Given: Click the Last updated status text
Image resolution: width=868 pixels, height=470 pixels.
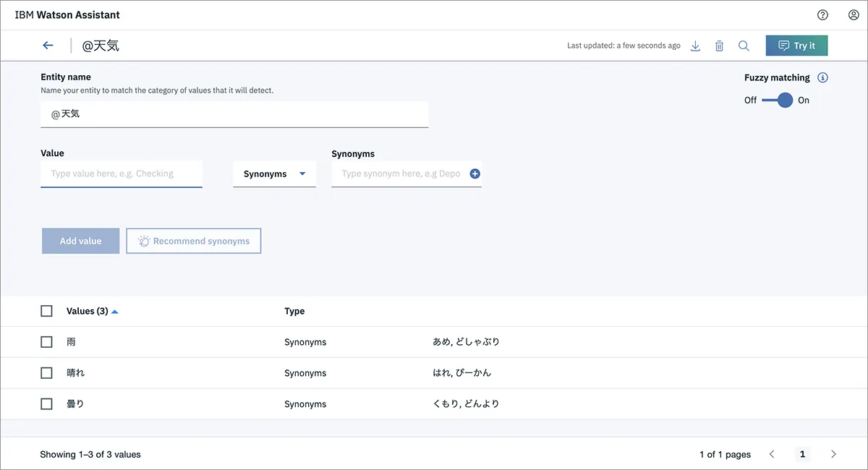Looking at the screenshot, I should [624, 46].
